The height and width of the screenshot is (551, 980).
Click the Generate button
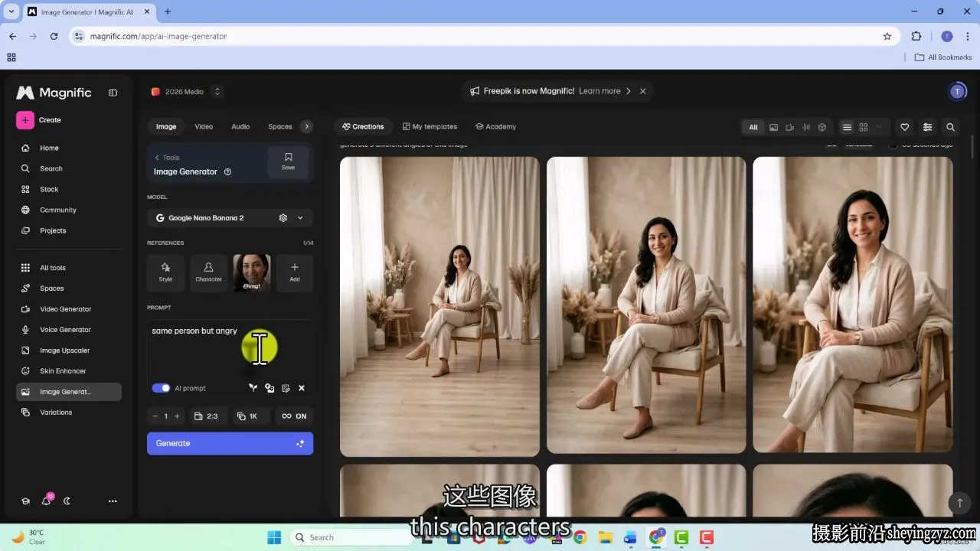click(x=230, y=443)
